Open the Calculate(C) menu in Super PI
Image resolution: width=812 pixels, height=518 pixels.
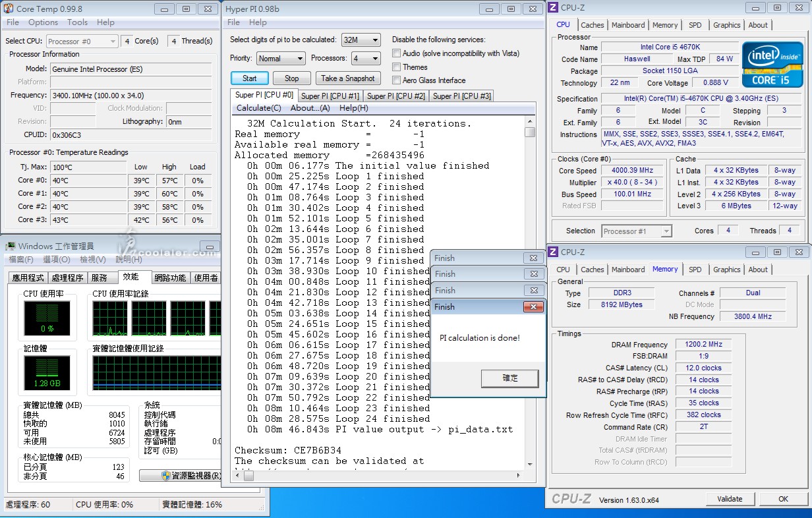(x=258, y=108)
